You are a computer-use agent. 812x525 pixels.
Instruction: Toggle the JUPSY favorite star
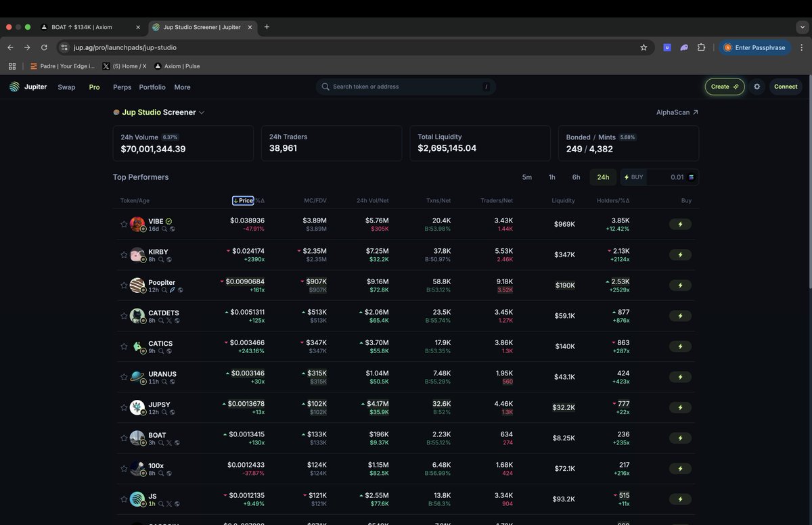point(124,408)
